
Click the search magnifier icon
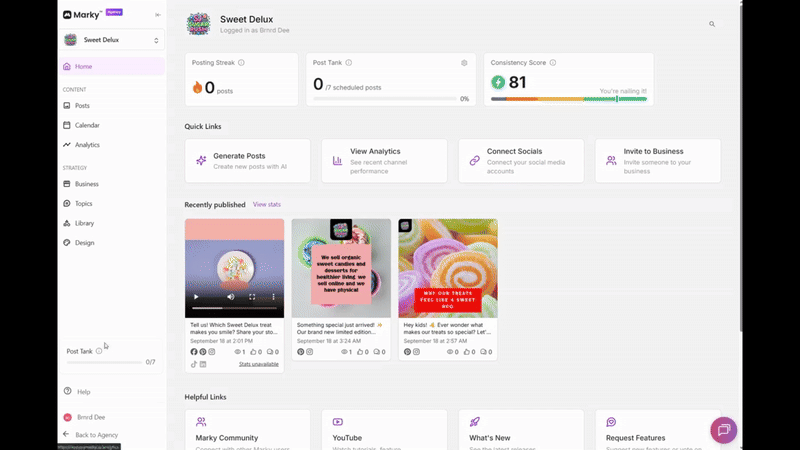tap(712, 24)
